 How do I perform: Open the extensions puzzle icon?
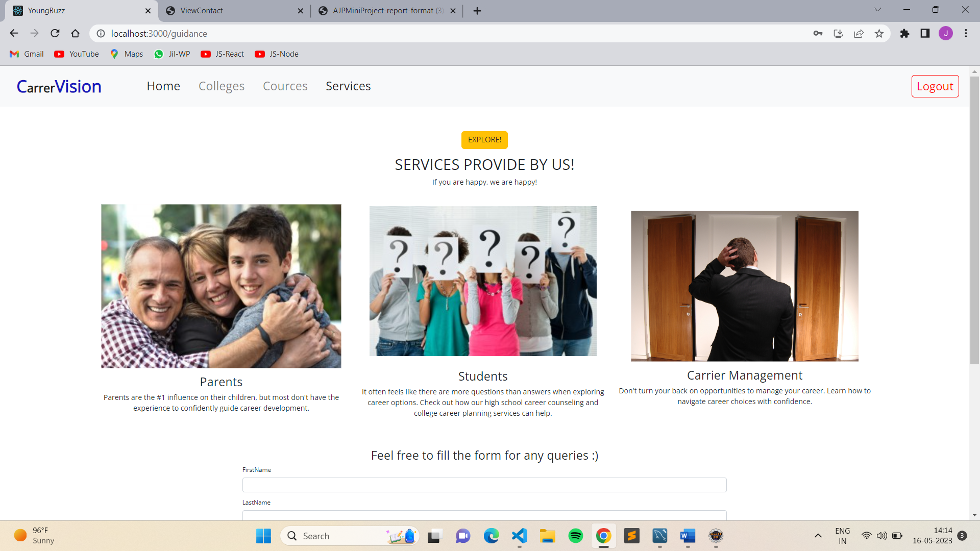pyautogui.click(x=904, y=34)
